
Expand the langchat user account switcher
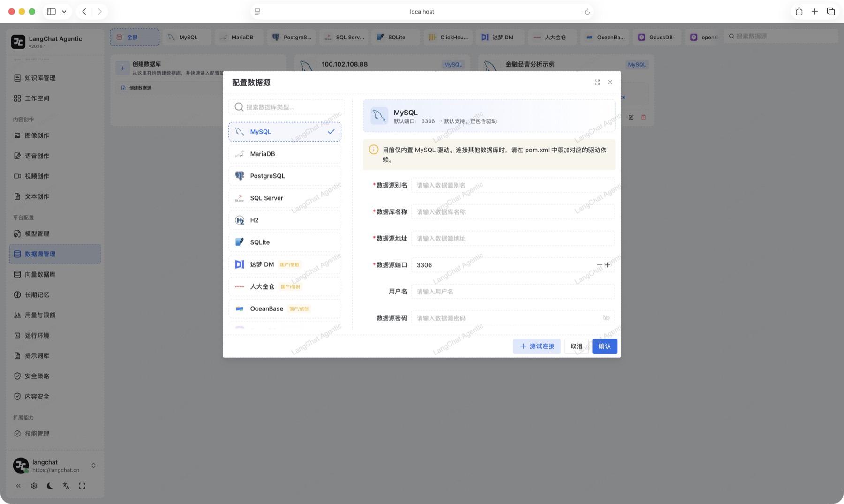click(x=93, y=466)
